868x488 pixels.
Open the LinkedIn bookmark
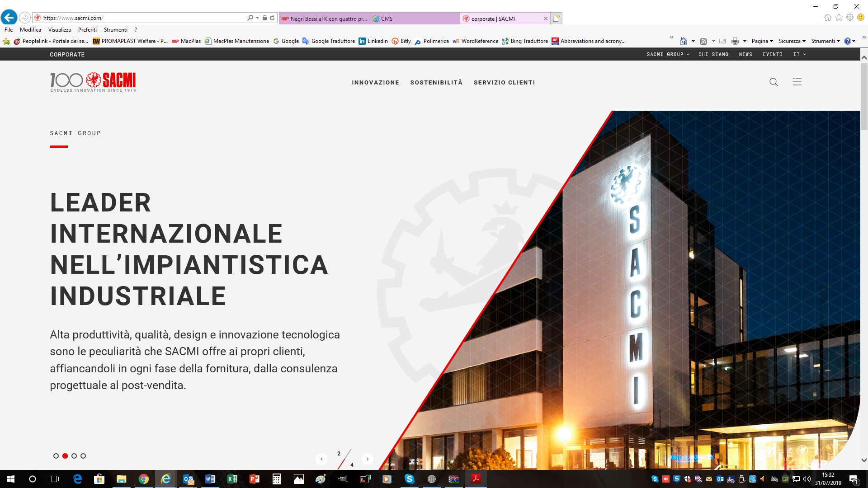click(x=373, y=41)
